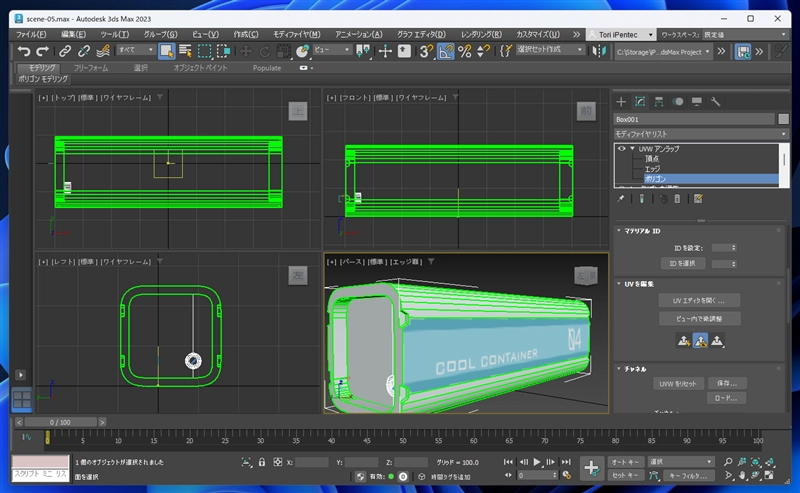This screenshot has width=800, height=493.
Task: Toggle the オートキー (Auto Key) mode
Action: (625, 461)
